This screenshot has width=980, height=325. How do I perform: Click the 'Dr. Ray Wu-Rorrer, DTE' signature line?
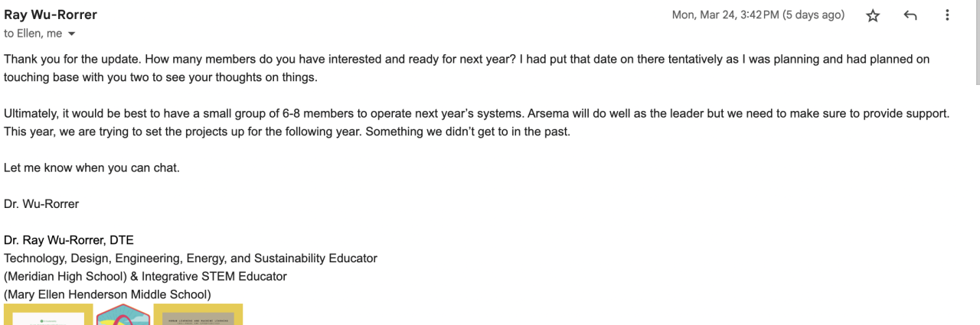click(x=69, y=240)
